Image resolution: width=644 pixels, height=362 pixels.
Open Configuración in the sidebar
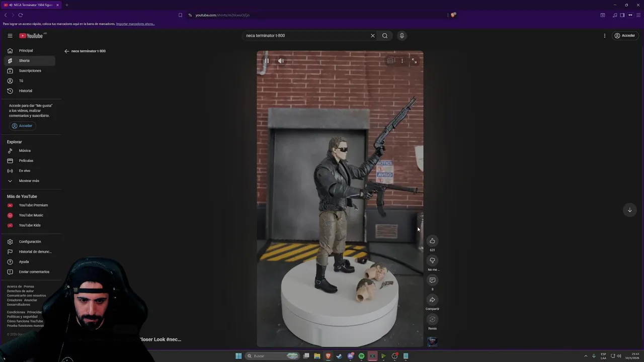(x=30, y=242)
